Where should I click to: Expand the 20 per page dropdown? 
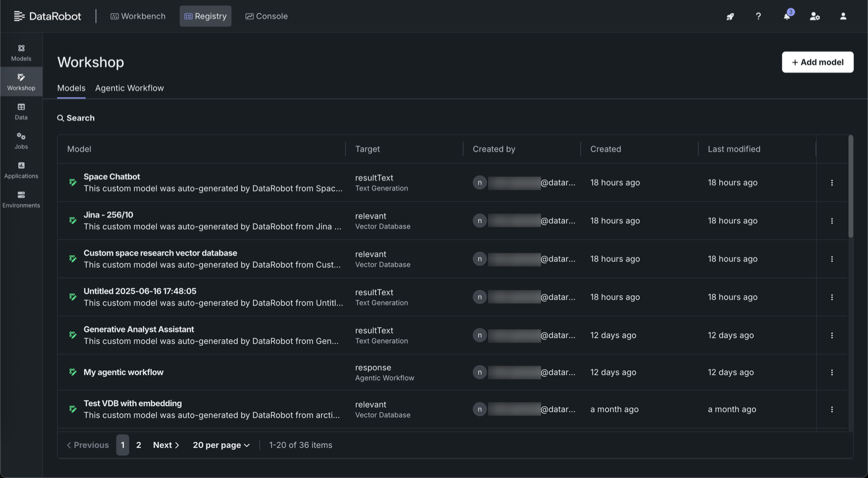pos(221,445)
